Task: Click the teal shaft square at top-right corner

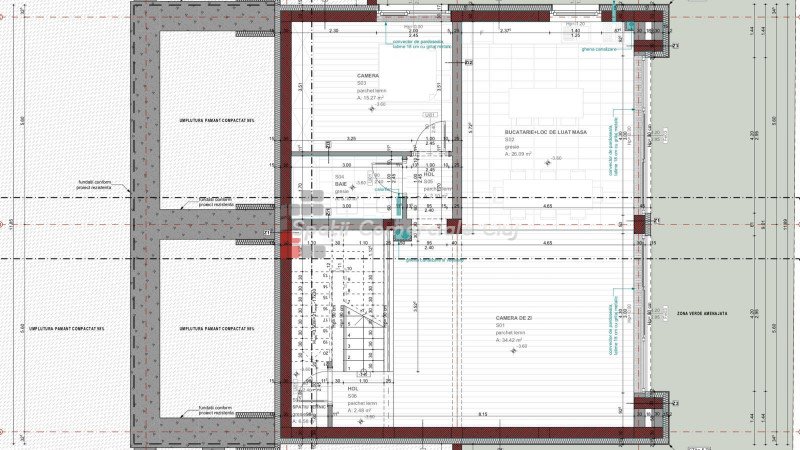Action: (630, 25)
